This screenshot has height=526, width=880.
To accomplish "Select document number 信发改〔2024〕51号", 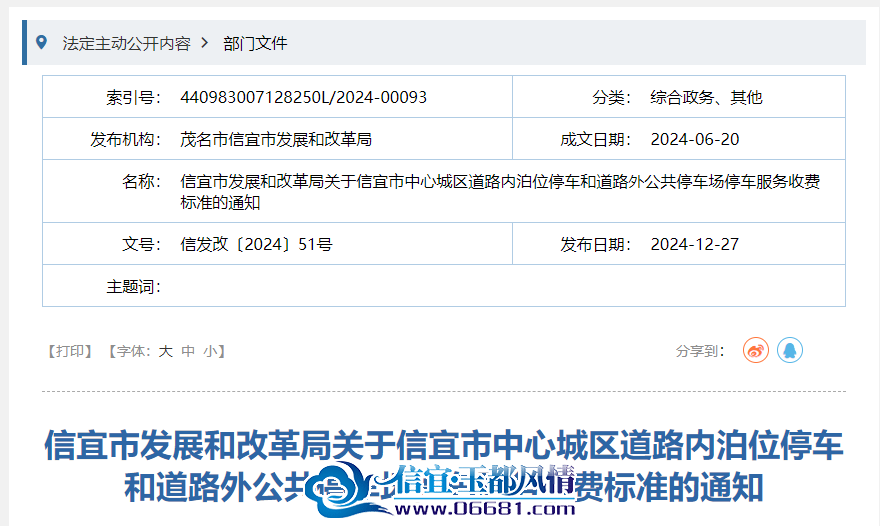I will [x=256, y=244].
